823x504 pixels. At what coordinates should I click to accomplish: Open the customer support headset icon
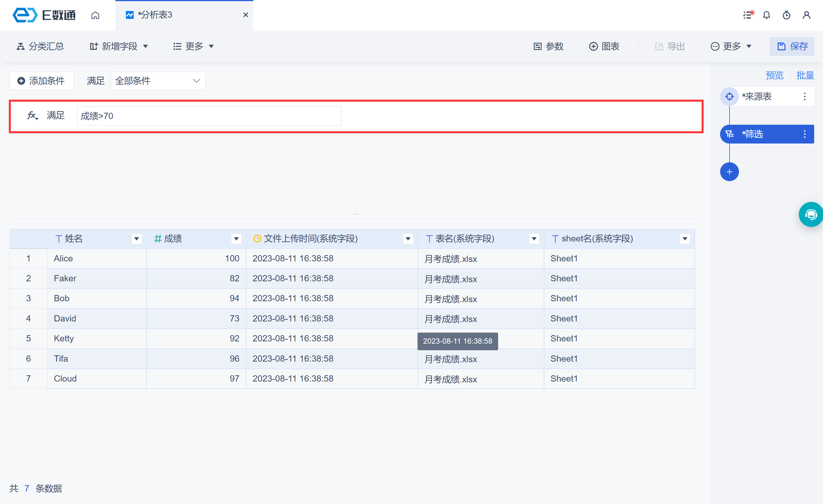pyautogui.click(x=811, y=215)
